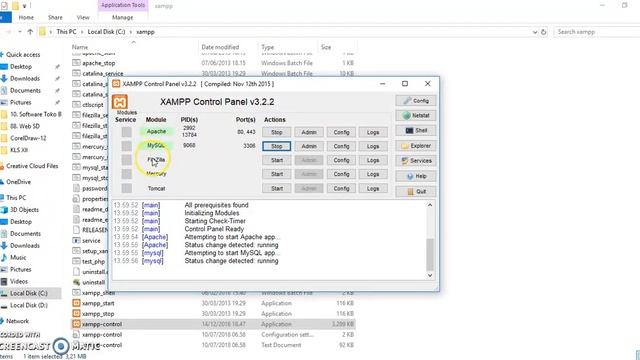
Task: Open Apache Config menu
Action: click(x=341, y=132)
